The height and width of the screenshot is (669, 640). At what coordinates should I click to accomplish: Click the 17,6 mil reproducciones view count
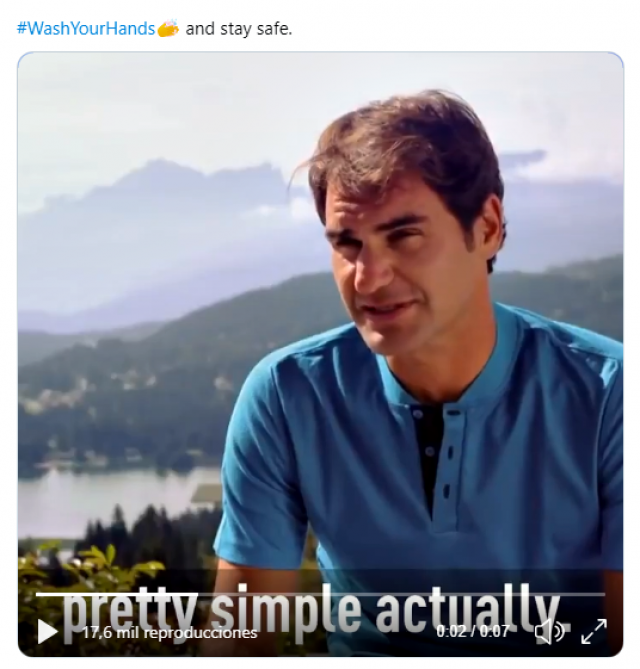pos(170,632)
